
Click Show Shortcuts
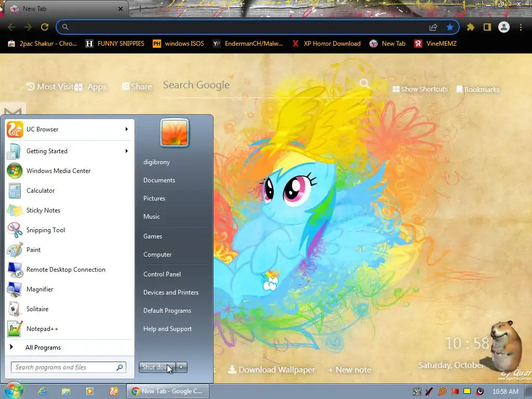420,89
